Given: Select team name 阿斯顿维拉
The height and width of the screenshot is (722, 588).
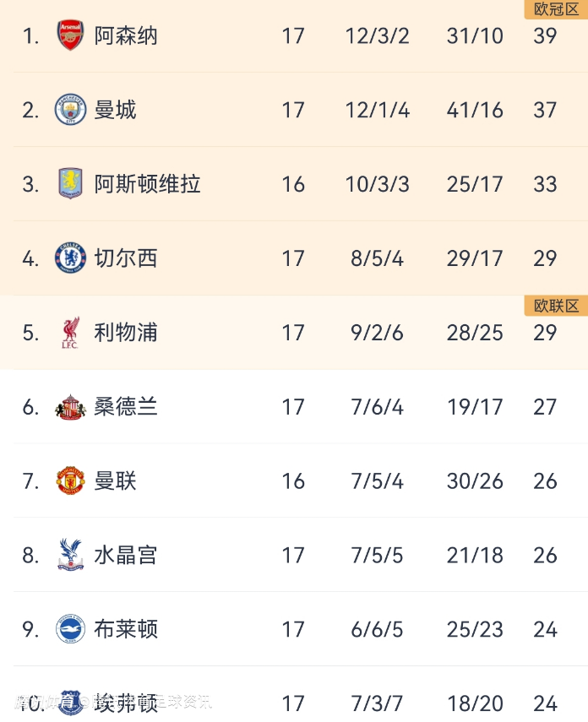Looking at the screenshot, I should [147, 184].
